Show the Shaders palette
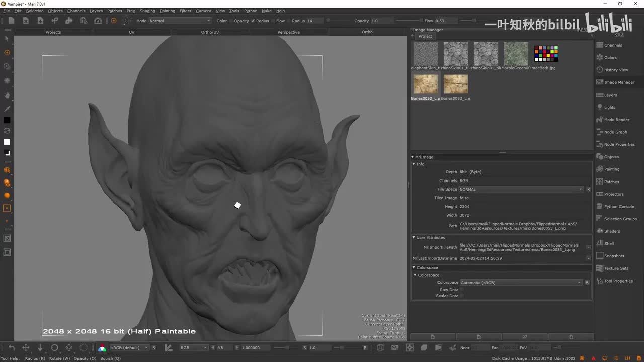This screenshot has width=644, height=362. click(612, 231)
